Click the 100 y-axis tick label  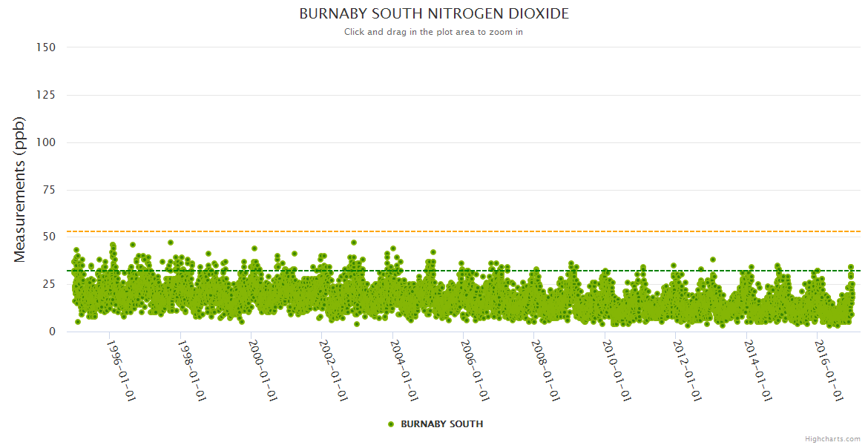(x=45, y=142)
